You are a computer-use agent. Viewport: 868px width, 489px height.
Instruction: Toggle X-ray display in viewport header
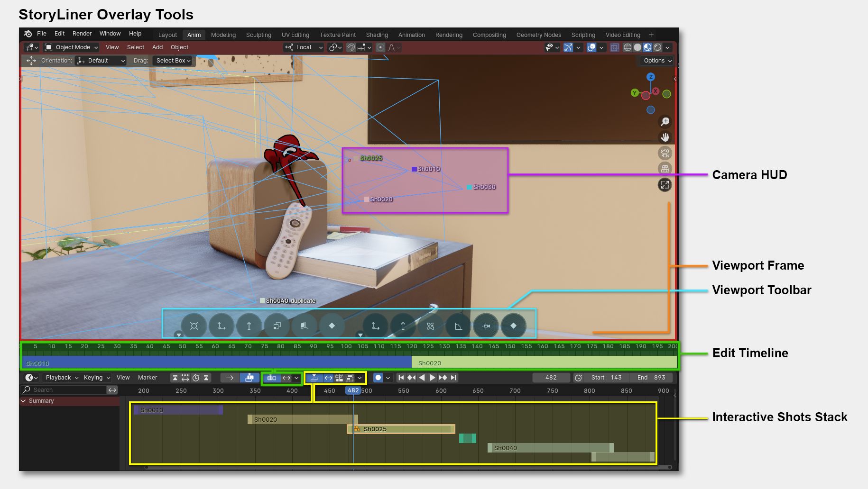click(614, 47)
